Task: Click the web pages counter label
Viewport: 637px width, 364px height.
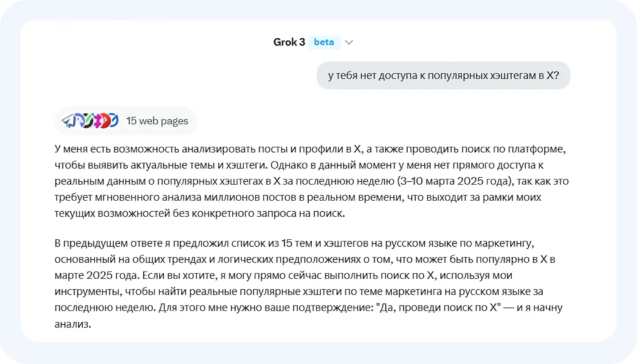Action: [157, 121]
